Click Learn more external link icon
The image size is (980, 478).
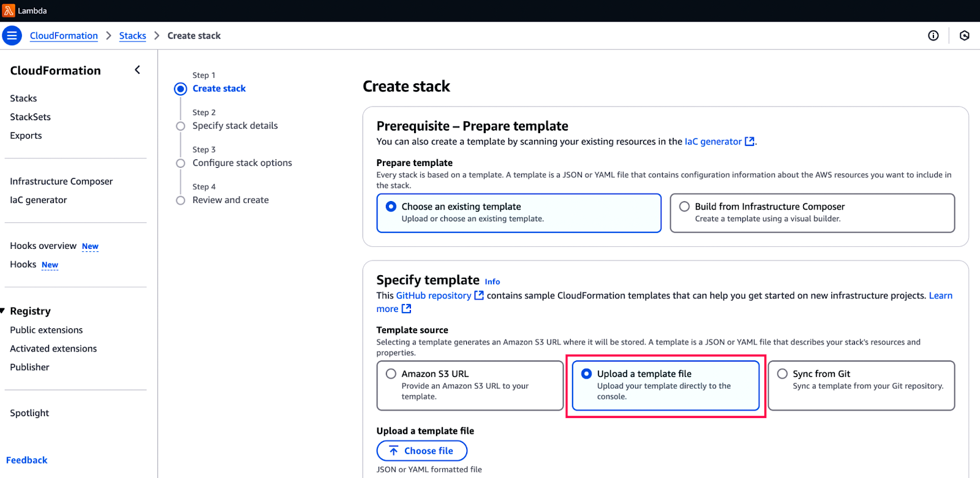click(x=407, y=309)
